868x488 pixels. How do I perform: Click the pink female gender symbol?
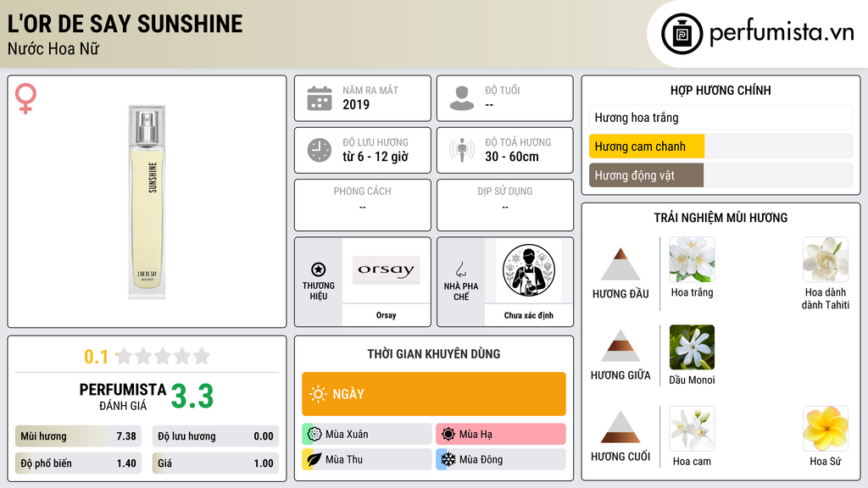click(x=25, y=98)
